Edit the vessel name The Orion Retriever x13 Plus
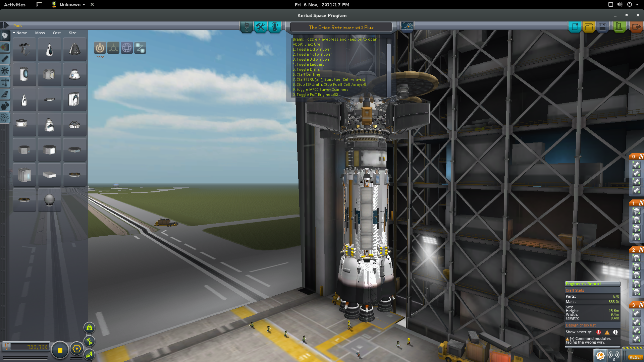 pyautogui.click(x=341, y=27)
